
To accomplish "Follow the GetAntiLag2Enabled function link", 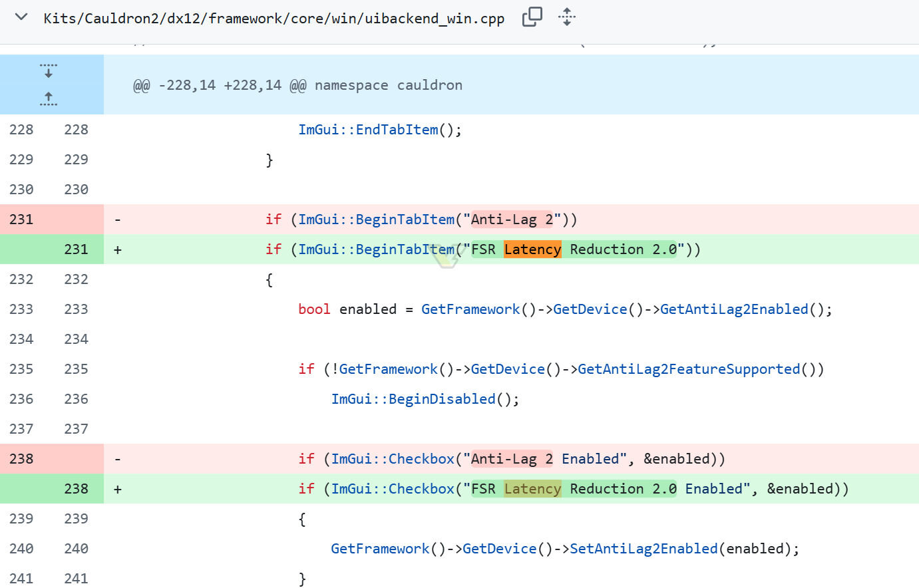I will point(734,309).
